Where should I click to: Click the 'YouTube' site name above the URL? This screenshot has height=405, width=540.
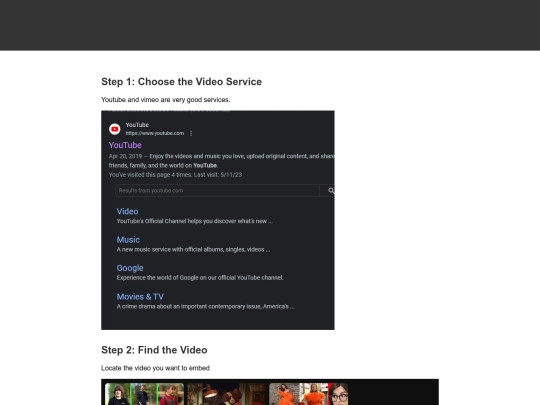(x=137, y=125)
